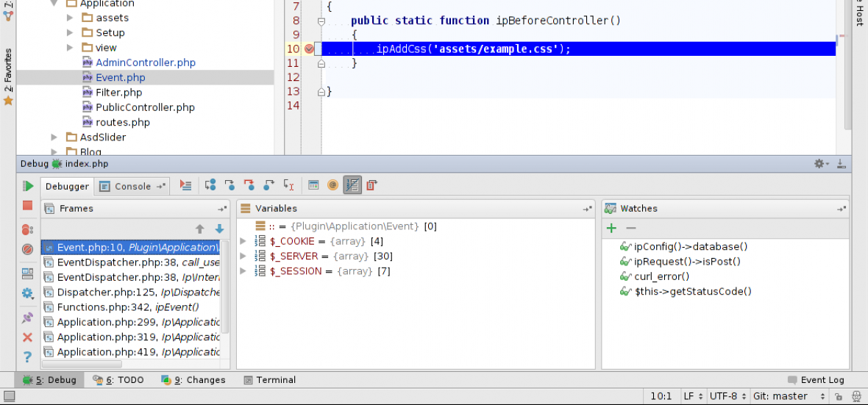The image size is (868, 405).
Task: Open debugger settings via the blue gear icon
Action: 27,293
